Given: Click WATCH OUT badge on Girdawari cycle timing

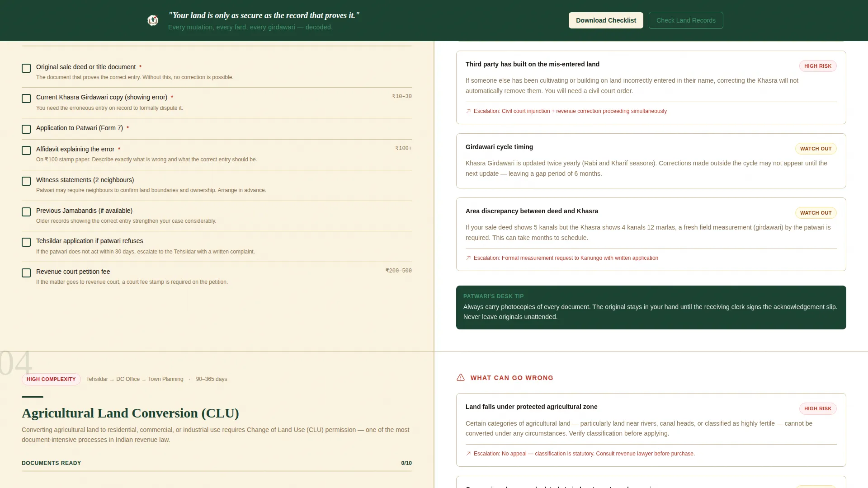Looking at the screenshot, I should point(816,149).
